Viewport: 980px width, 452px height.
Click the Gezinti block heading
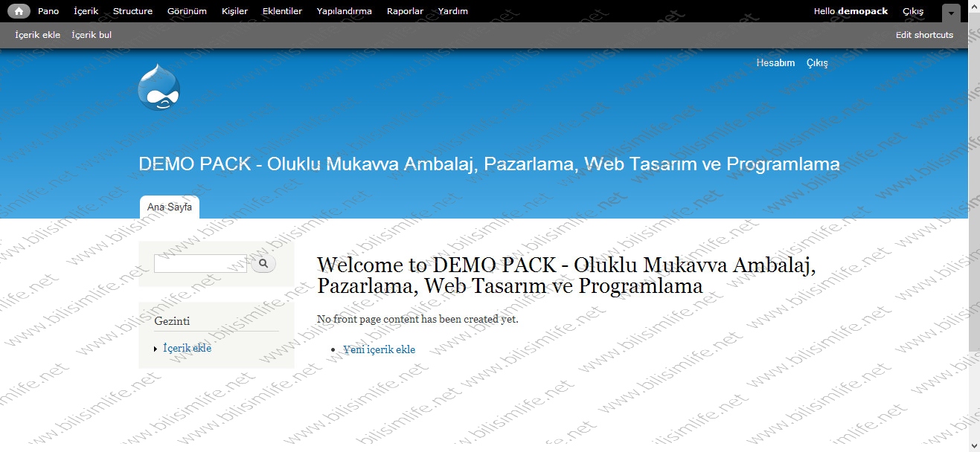(172, 321)
